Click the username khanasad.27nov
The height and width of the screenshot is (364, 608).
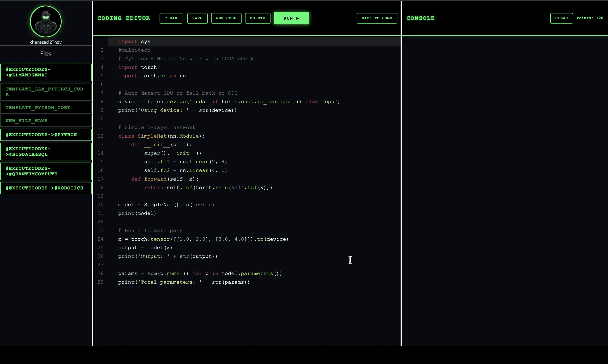[46, 42]
